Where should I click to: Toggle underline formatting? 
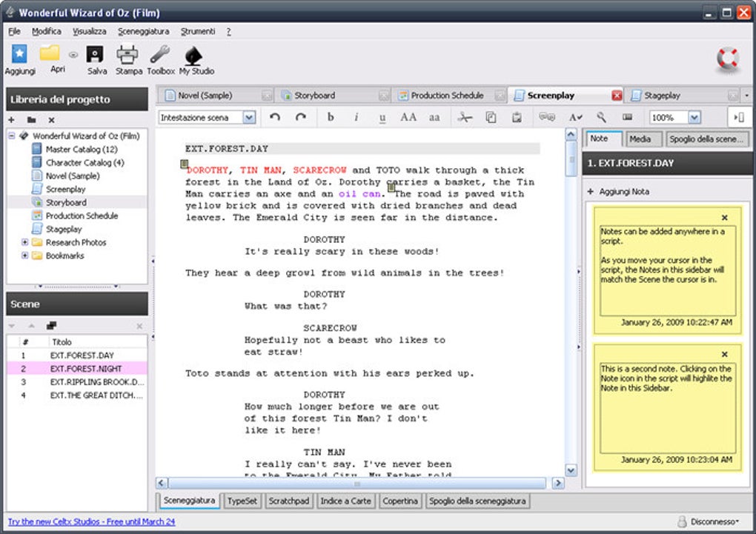point(382,117)
